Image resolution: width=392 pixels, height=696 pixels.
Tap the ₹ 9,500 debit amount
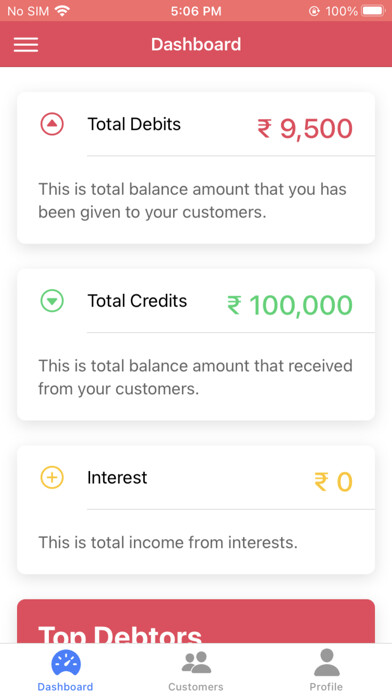[305, 129]
